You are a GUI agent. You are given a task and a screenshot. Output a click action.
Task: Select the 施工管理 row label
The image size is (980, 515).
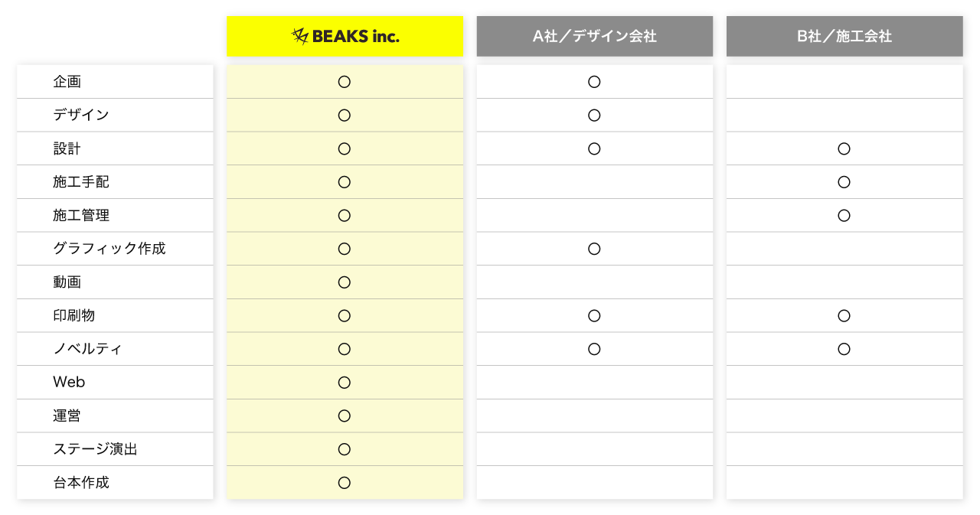click(x=81, y=216)
